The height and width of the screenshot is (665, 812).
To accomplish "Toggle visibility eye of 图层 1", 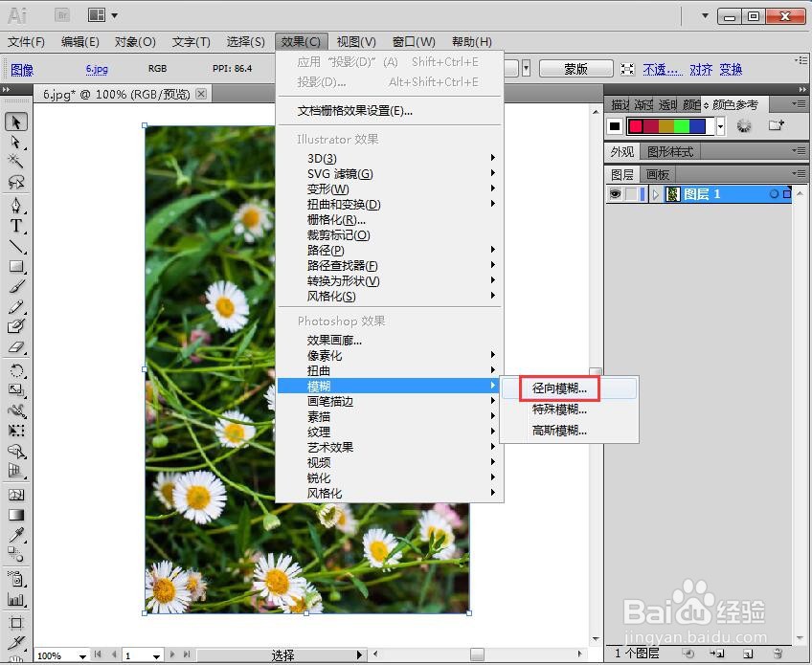I will (x=615, y=194).
